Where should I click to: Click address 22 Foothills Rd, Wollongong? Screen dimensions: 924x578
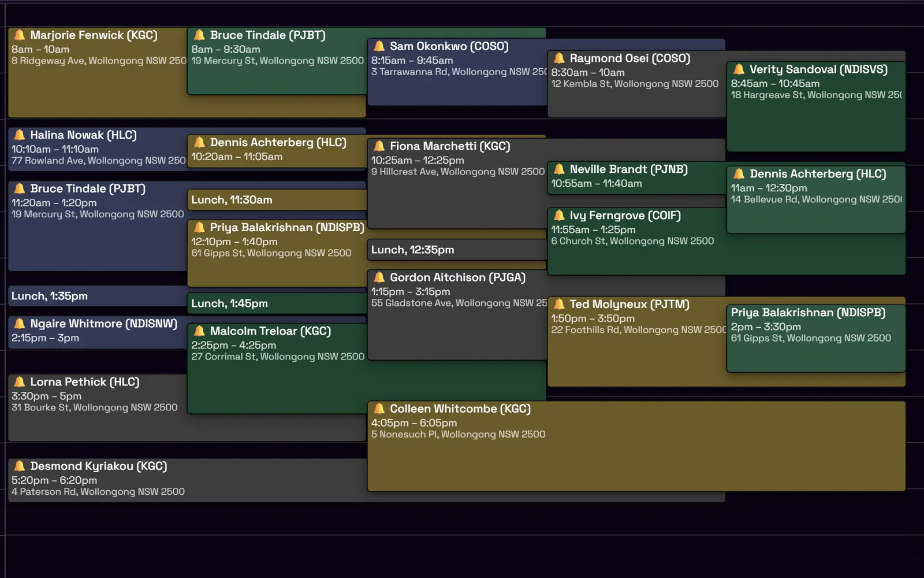[638, 330]
